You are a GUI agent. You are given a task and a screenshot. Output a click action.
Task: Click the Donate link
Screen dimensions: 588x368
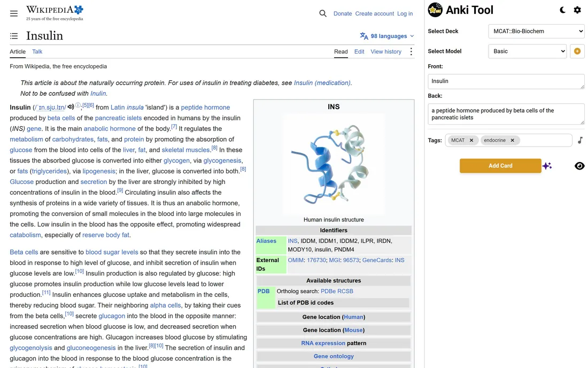click(x=343, y=13)
